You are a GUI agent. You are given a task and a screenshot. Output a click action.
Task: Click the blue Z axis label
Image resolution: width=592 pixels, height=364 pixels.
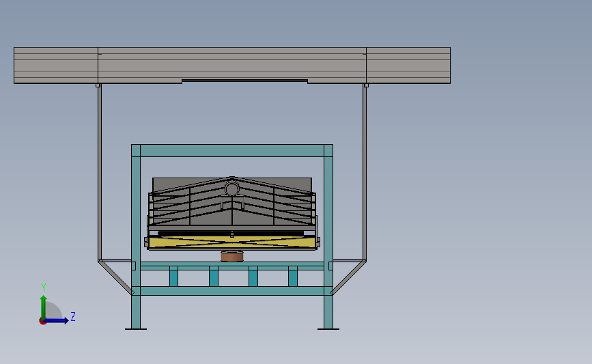[x=73, y=316]
